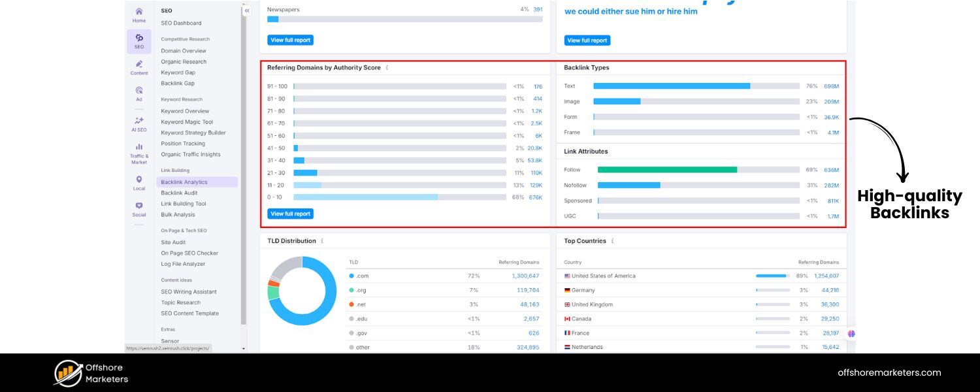This screenshot has height=392, width=980.
Task: Click the info icon beside TLD Distribution
Action: [323, 240]
